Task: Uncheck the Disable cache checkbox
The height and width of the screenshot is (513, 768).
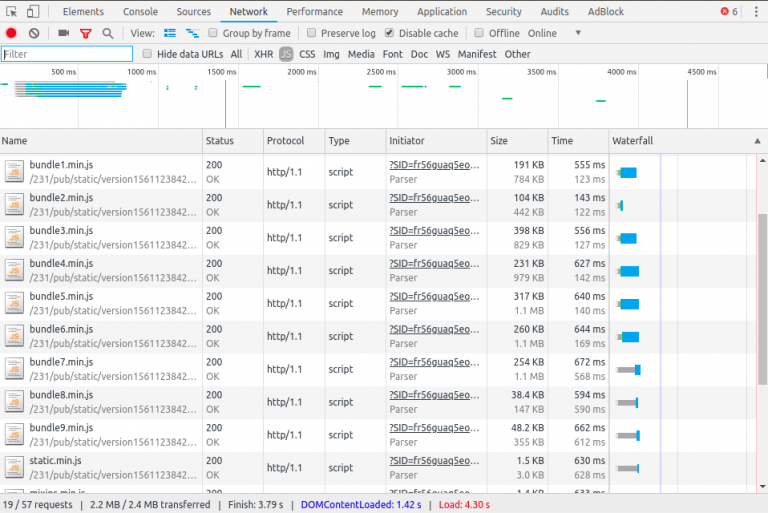Action: tap(389, 33)
